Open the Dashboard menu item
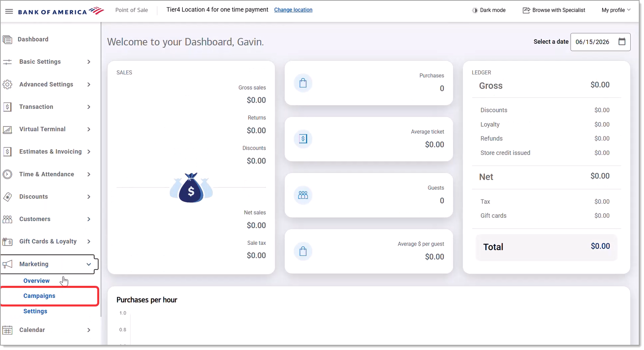The height and width of the screenshot is (350, 644). tap(33, 39)
